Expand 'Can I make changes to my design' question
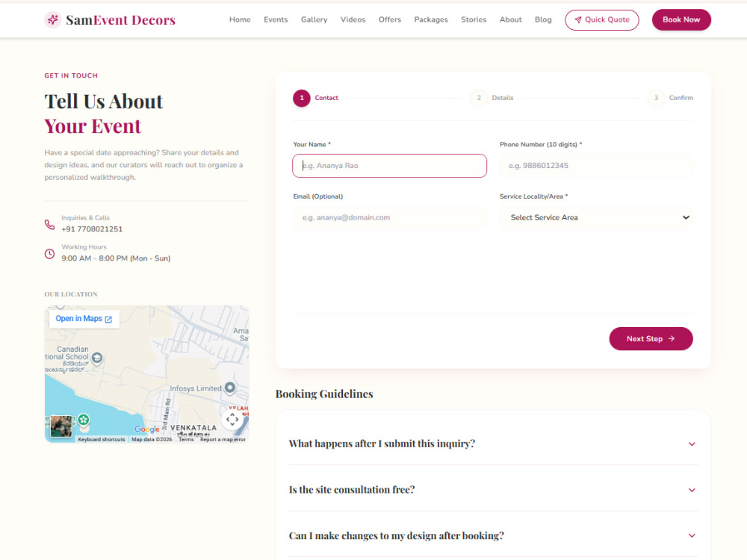747x560 pixels. 493,535
